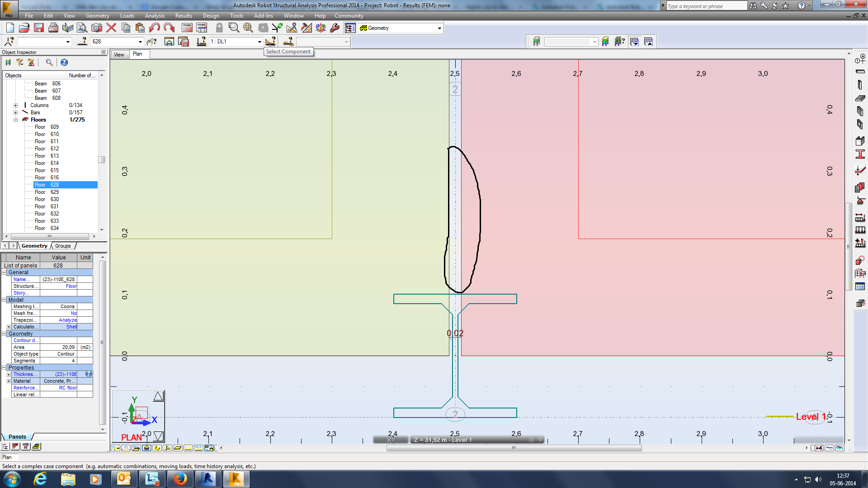Click the Panels tab at bottom left
868x488 pixels.
(17, 437)
